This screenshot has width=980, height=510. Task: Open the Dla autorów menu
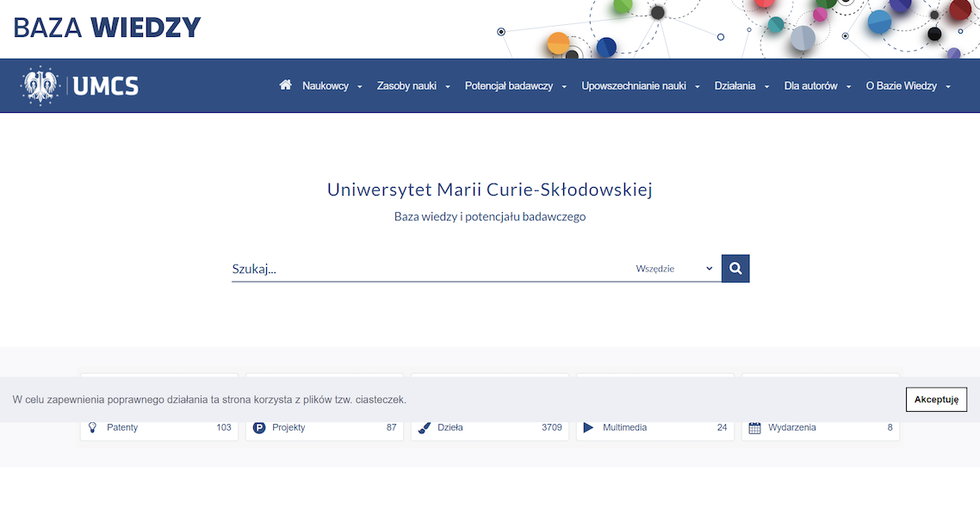click(810, 85)
